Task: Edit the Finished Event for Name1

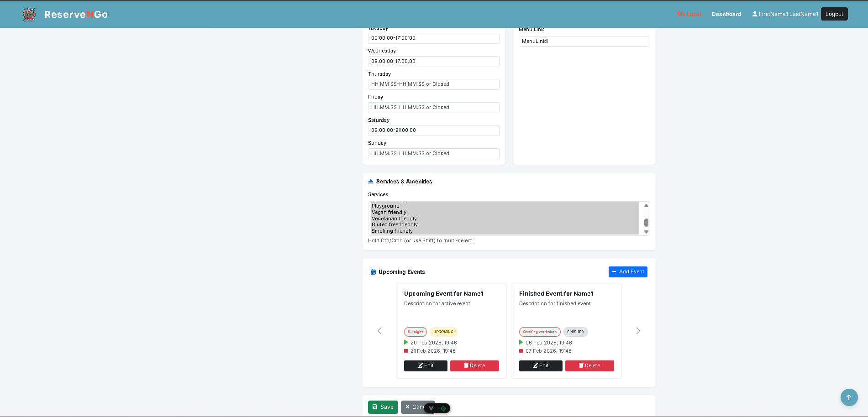Action: pos(540,366)
